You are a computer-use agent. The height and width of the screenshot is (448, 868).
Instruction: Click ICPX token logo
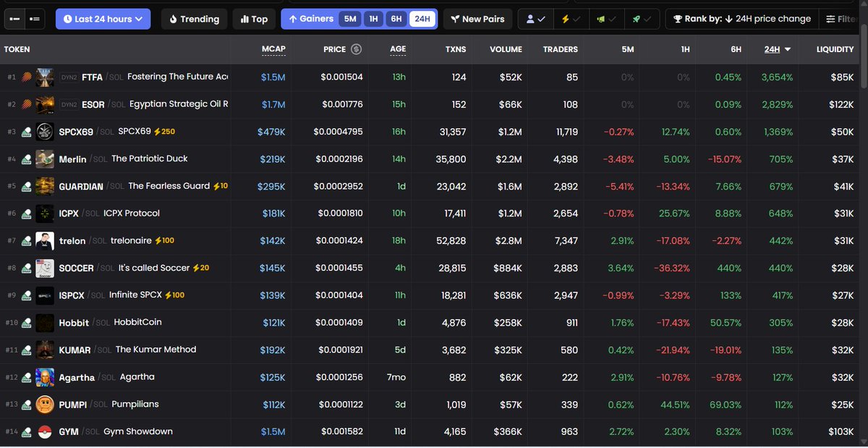click(x=45, y=214)
